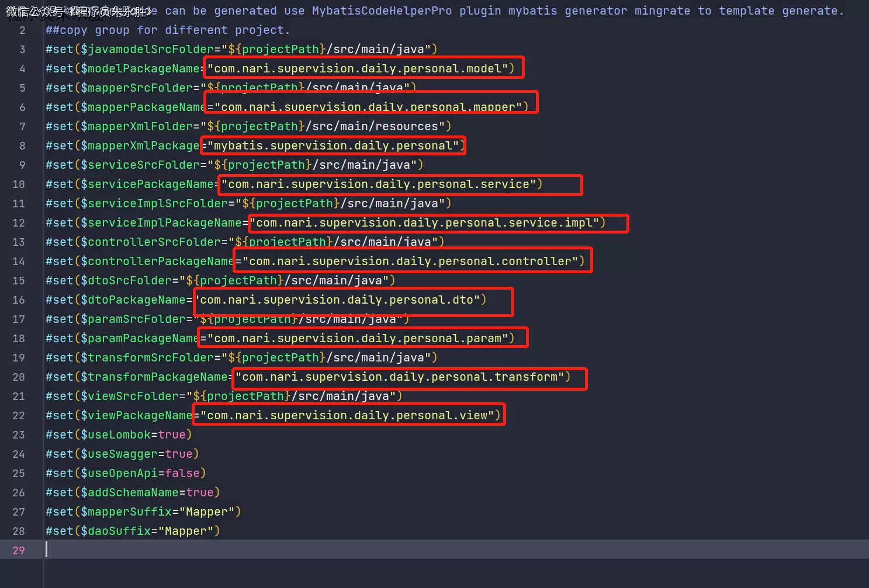
Task: Click the "mybatis.supervision.daily.personal" mapperXmlPackage value
Action: click(x=333, y=145)
